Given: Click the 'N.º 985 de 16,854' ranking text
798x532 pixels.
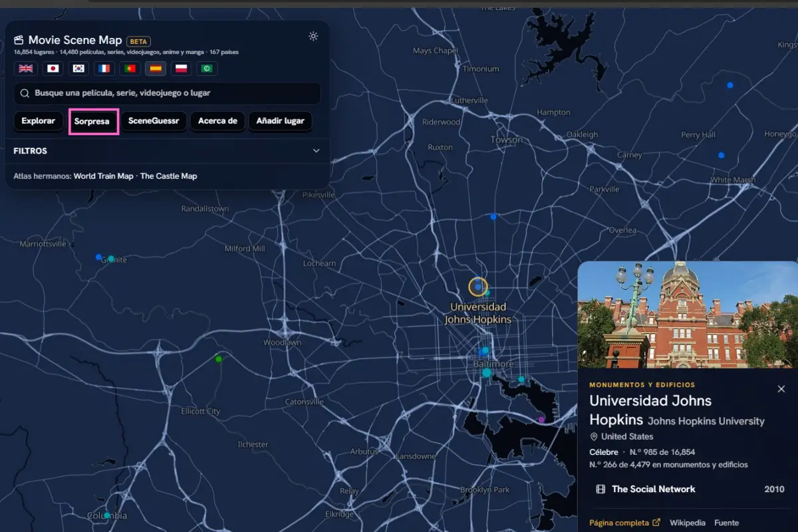Looking at the screenshot, I should click(662, 452).
